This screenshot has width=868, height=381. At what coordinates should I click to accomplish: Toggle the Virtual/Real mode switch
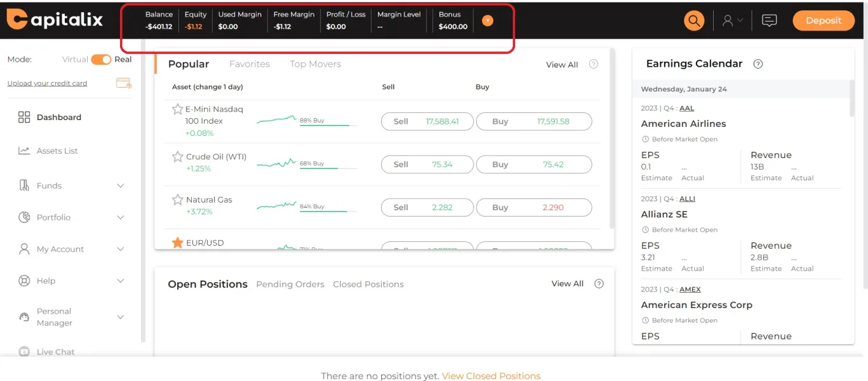[x=101, y=60]
